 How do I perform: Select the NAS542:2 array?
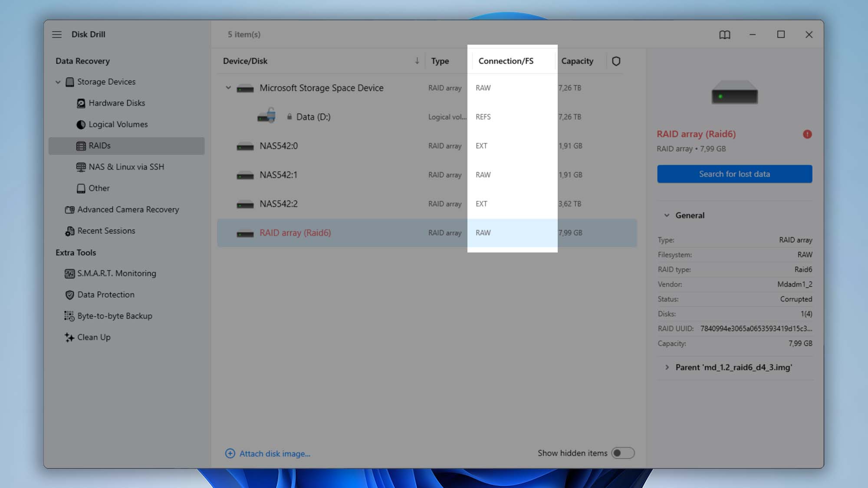[x=427, y=204]
